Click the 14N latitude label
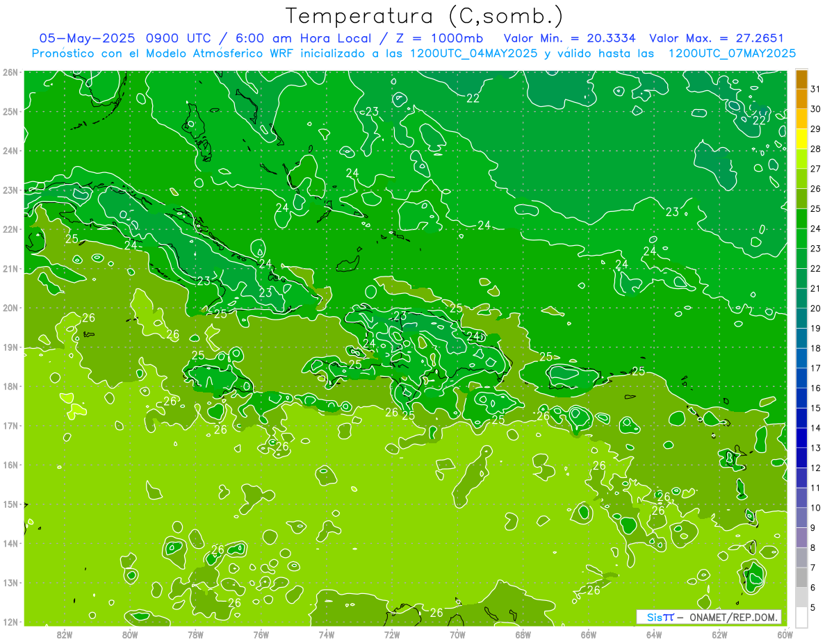The image size is (834, 644). (x=10, y=543)
